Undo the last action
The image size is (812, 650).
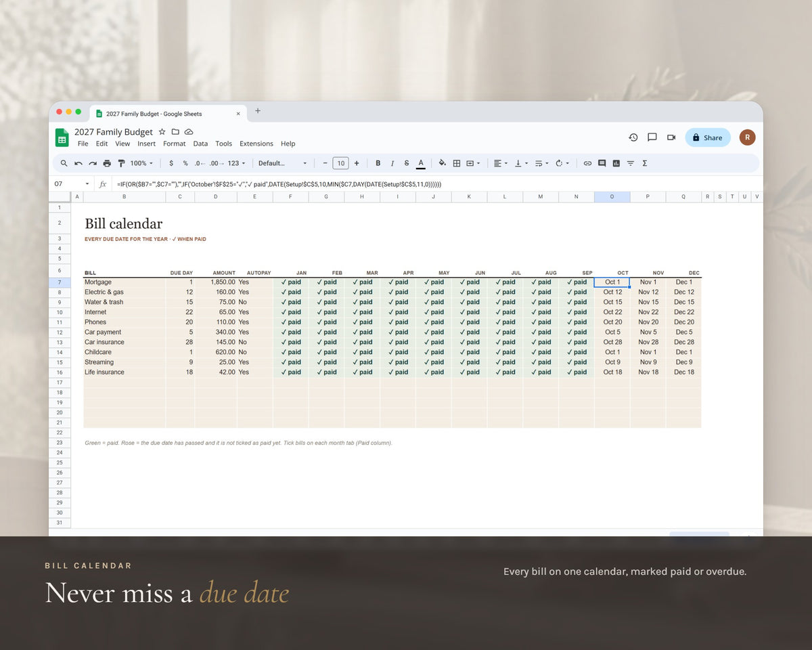pos(78,163)
